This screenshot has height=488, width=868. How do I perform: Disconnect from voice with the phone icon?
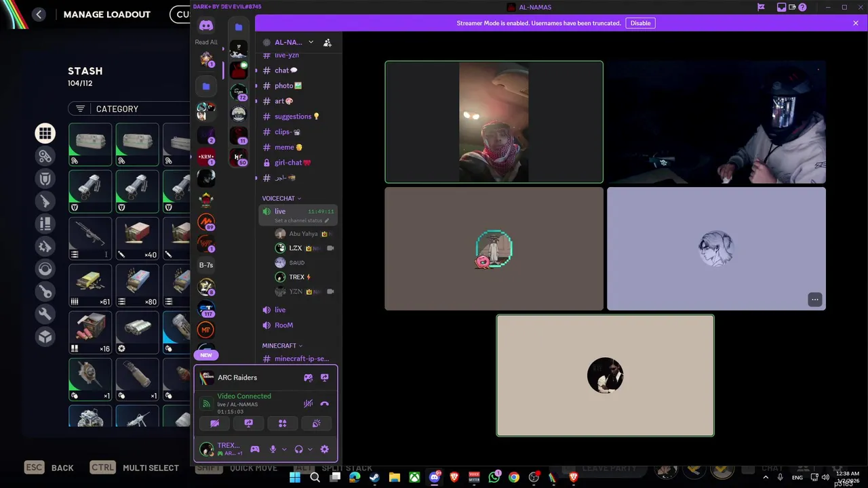pos(324,403)
